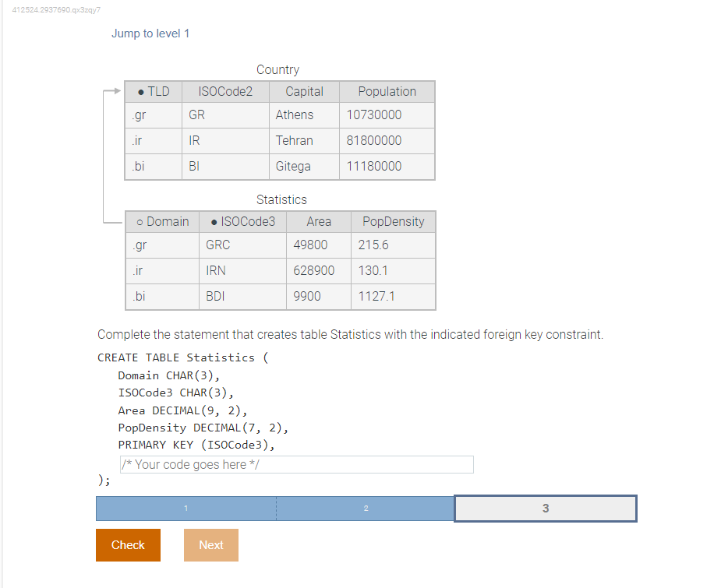The height and width of the screenshot is (588, 721).
Task: Jump to level 2 in progress bar
Action: pos(366,508)
